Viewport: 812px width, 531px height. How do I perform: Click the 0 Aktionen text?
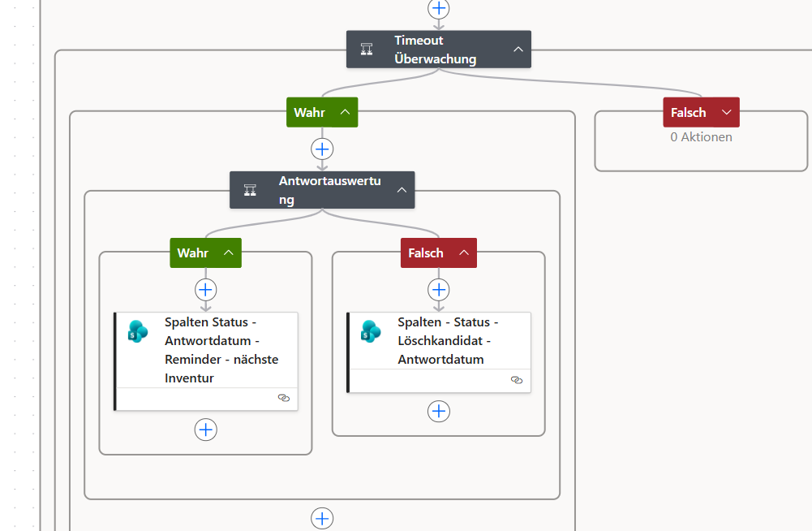point(701,137)
